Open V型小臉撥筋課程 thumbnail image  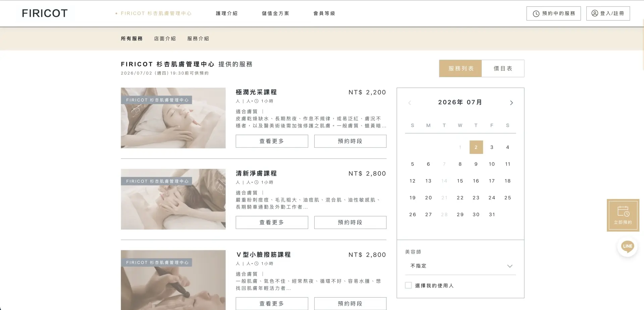173,280
